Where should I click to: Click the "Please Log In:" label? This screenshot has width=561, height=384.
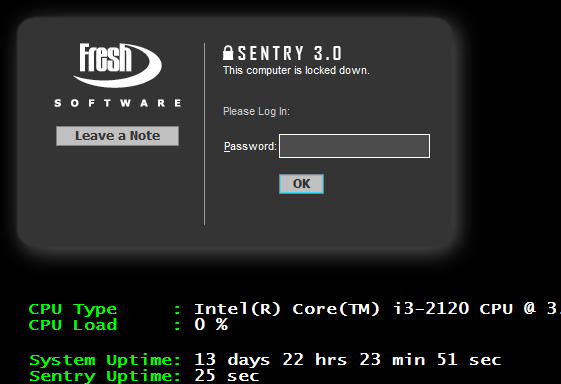click(x=256, y=111)
